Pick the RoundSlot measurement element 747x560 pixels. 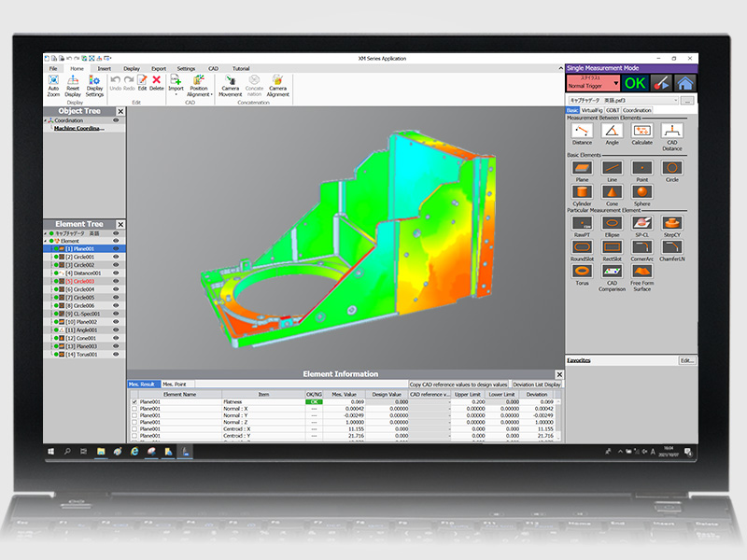pos(582,248)
